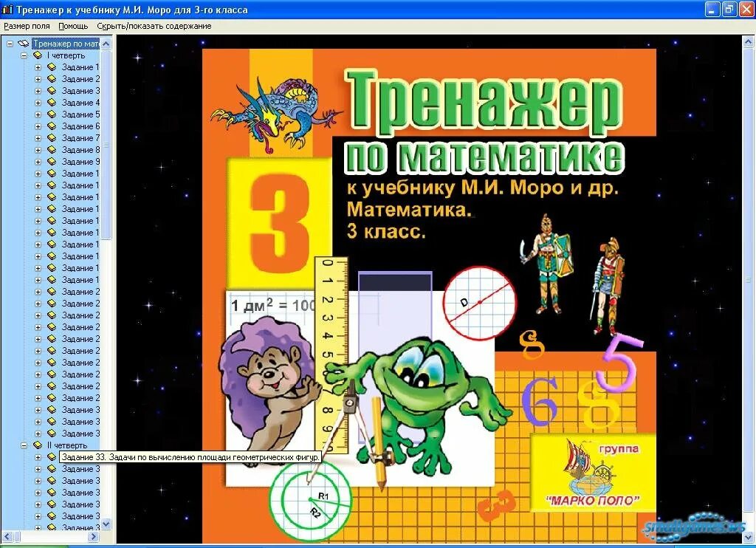Expand the Задание 5 node
This screenshot has height=548, width=756.
click(38, 114)
